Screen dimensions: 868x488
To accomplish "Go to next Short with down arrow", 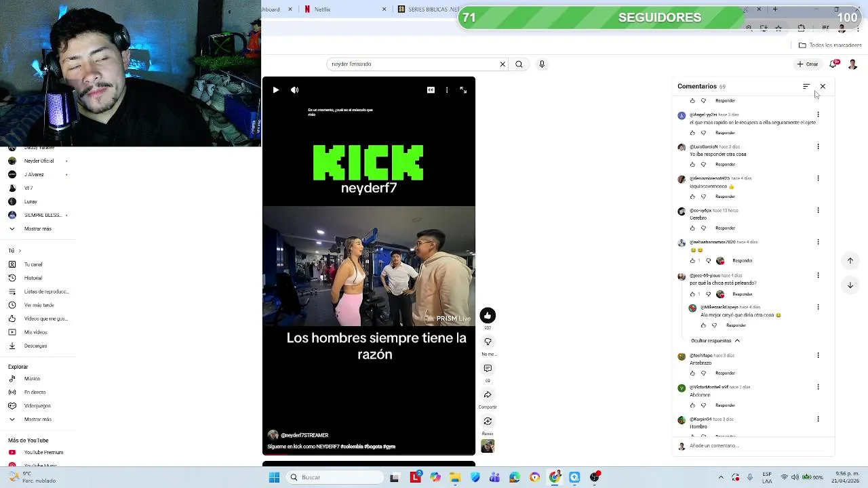I will click(850, 285).
